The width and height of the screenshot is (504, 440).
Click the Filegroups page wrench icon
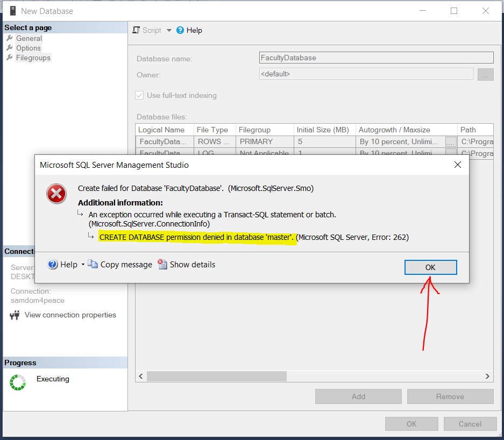pos(10,58)
